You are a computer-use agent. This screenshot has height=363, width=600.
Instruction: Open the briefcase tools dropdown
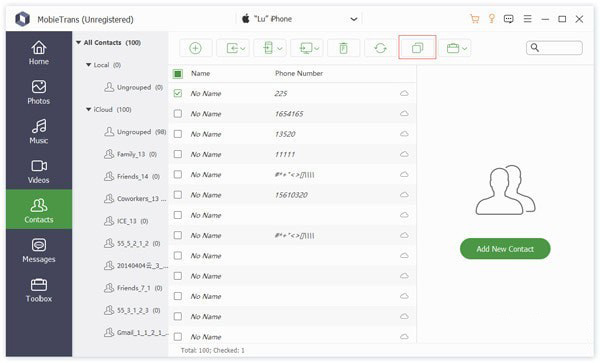(455, 48)
